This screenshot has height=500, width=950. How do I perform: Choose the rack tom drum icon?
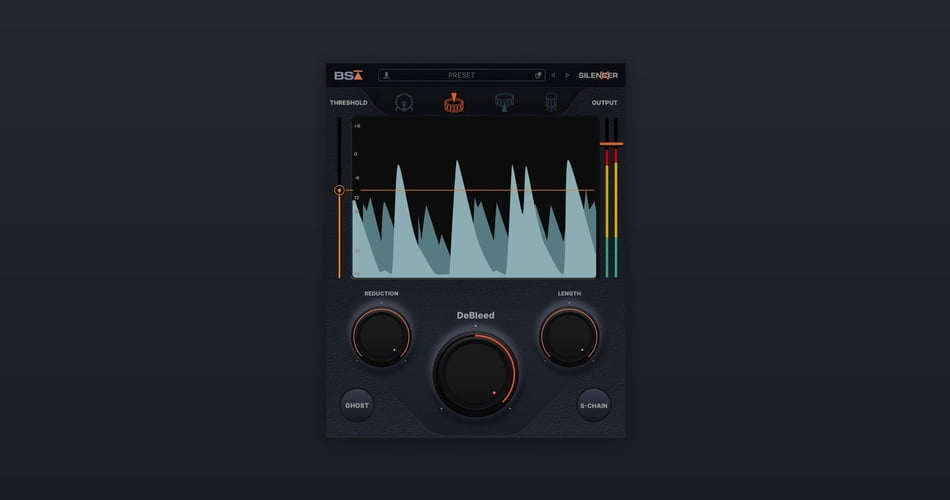[504, 102]
